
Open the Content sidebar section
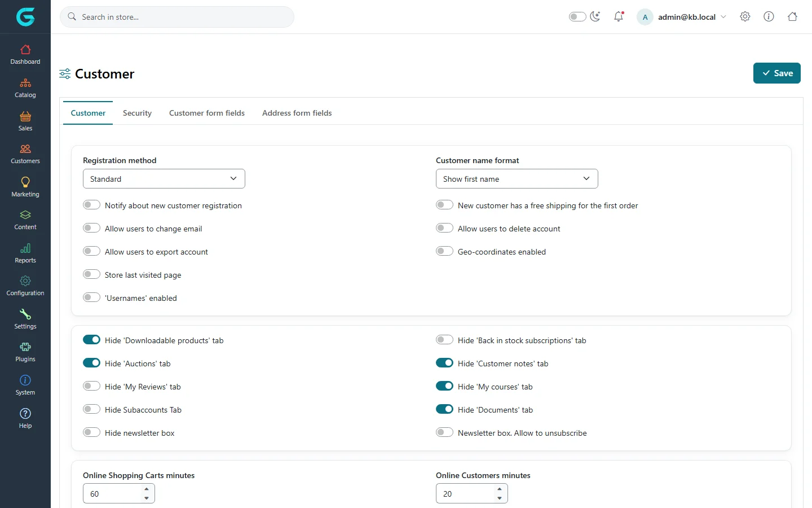click(25, 220)
